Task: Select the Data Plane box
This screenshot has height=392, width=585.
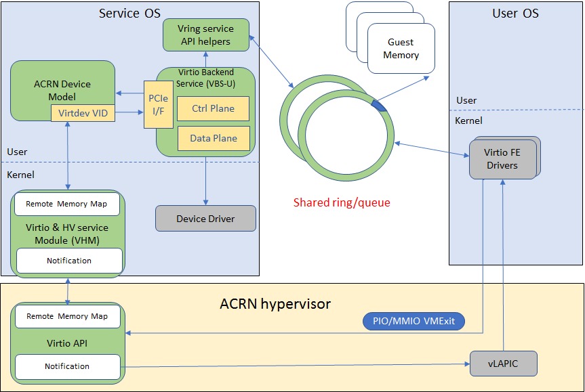Action: coord(213,138)
